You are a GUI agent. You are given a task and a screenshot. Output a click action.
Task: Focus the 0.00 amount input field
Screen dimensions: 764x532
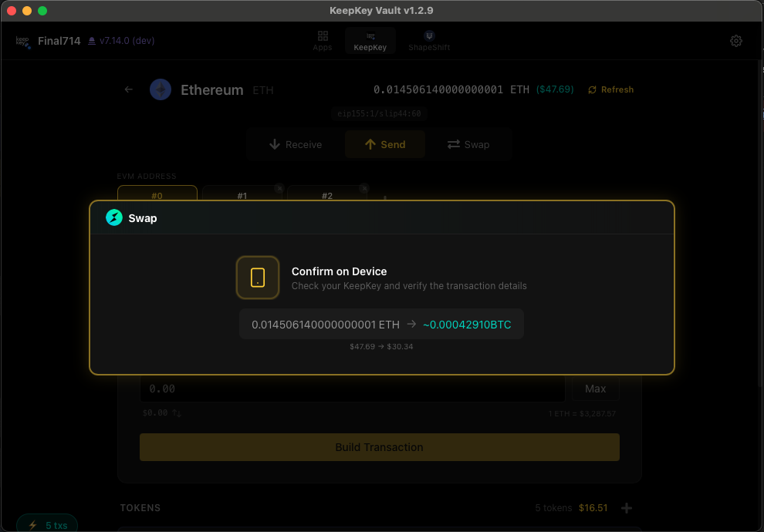coord(351,389)
